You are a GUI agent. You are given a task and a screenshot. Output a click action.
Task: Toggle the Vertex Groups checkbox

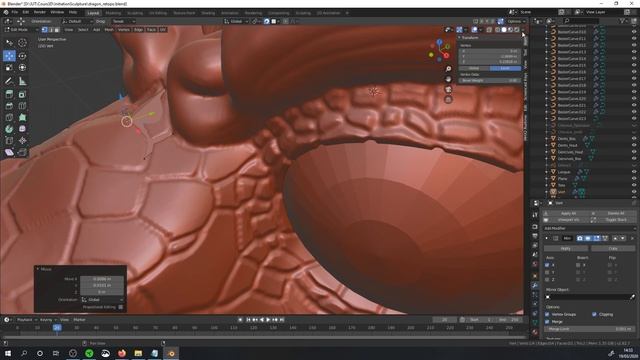tap(547, 314)
